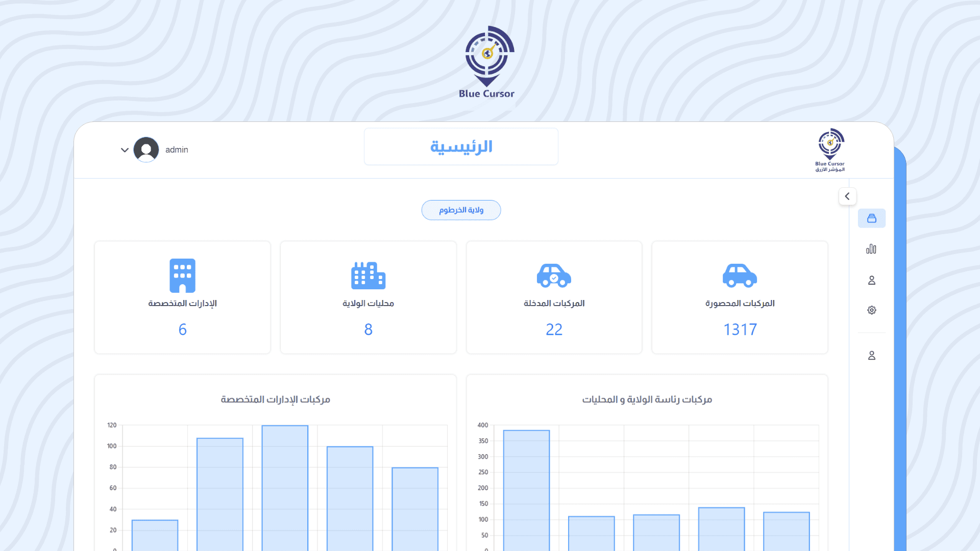Click the second bar of the left chart

pos(220,494)
